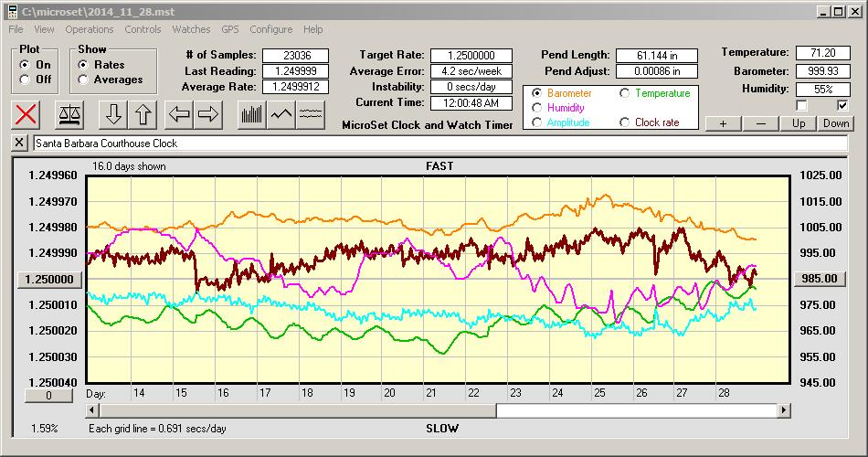Open the Help menu
Image resolution: width=868 pixels, height=457 pixels.
(312, 29)
